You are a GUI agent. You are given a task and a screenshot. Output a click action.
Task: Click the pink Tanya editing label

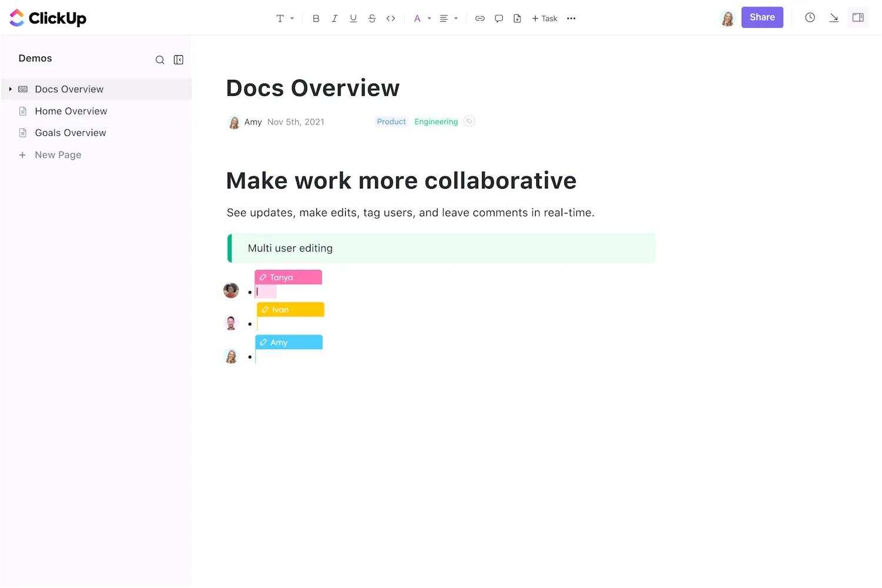click(288, 277)
